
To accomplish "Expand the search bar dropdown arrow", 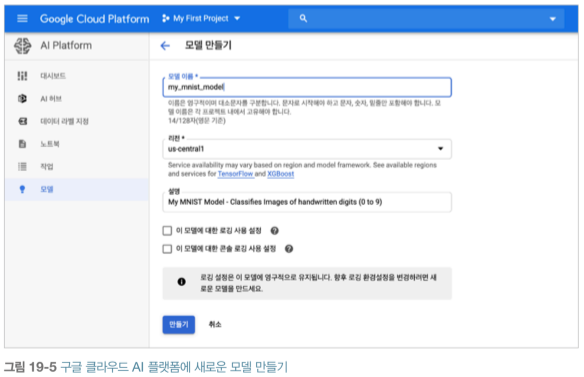I will [x=553, y=19].
